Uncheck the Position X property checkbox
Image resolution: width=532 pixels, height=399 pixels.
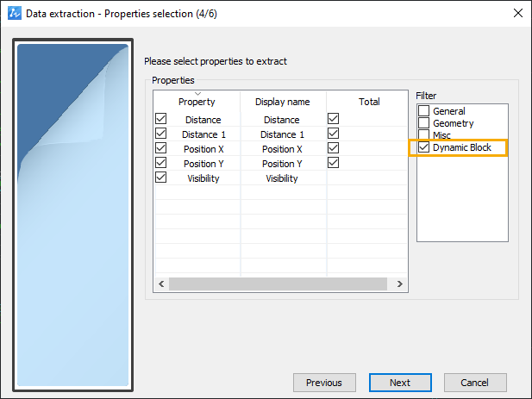coord(161,148)
